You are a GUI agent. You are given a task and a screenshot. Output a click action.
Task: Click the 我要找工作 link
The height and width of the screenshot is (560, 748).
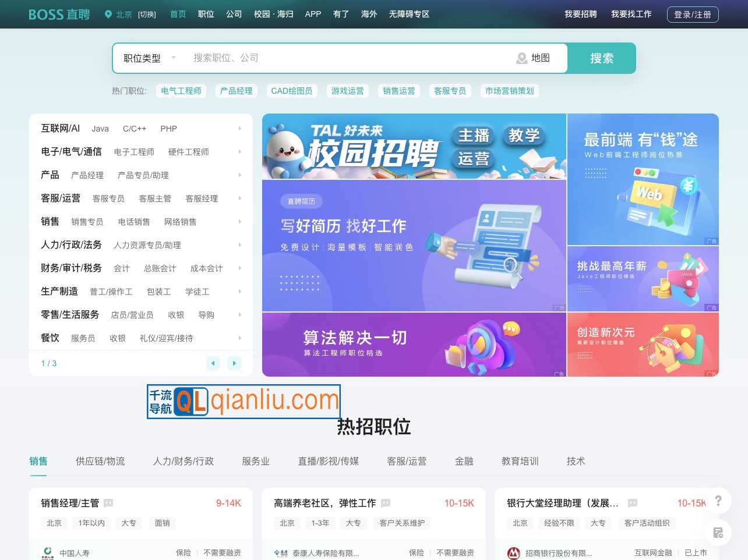tap(631, 14)
